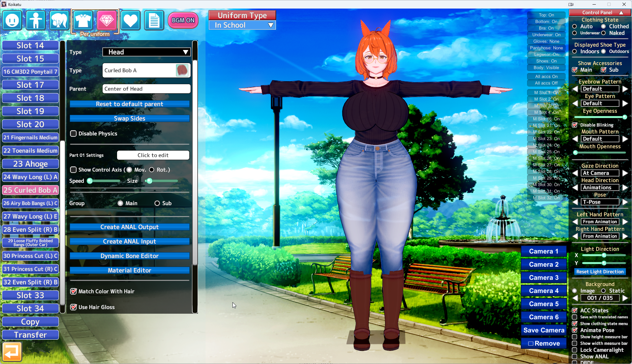The height and width of the screenshot is (364, 632).
Task: Select the Hair category icon
Action: pyautogui.click(x=59, y=20)
